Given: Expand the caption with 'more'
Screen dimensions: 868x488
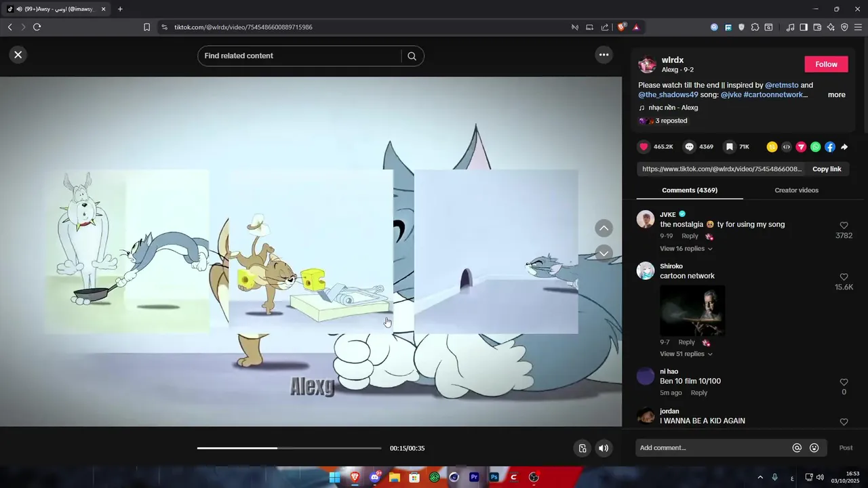Looking at the screenshot, I should click(836, 95).
